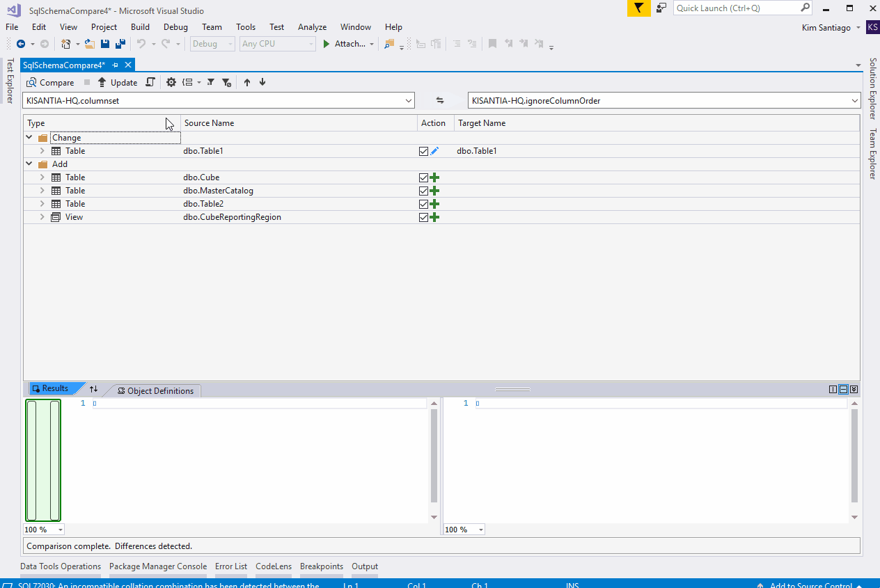Open the left pane 100 % zoom dropdown
This screenshot has width=880, height=588.
[x=60, y=530]
